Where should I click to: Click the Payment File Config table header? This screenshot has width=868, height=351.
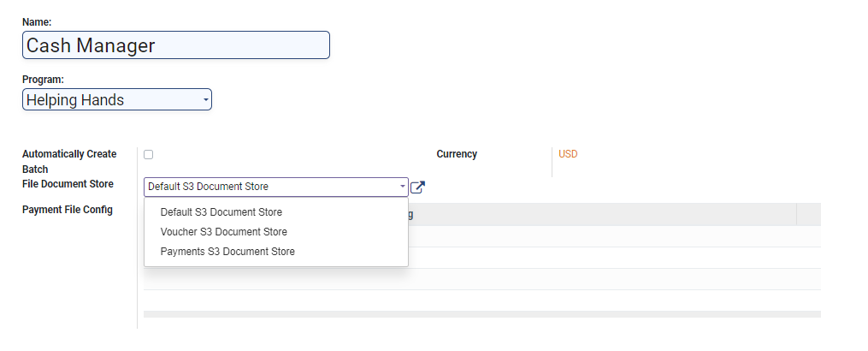point(599,214)
